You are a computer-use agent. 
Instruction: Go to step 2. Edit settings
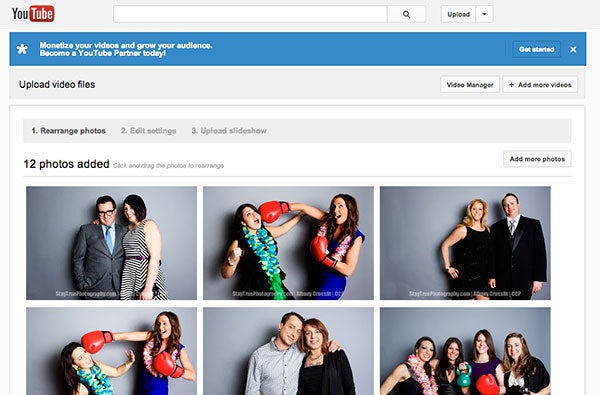click(x=148, y=131)
